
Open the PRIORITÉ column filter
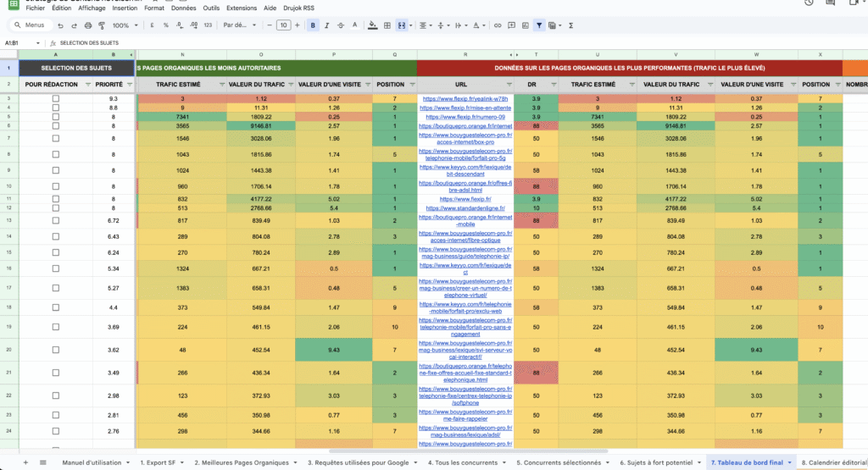130,85
